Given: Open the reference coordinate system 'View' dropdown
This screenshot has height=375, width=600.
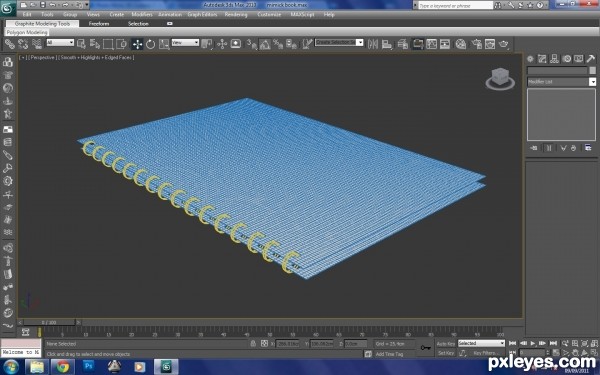Looking at the screenshot, I should click(x=185, y=43).
